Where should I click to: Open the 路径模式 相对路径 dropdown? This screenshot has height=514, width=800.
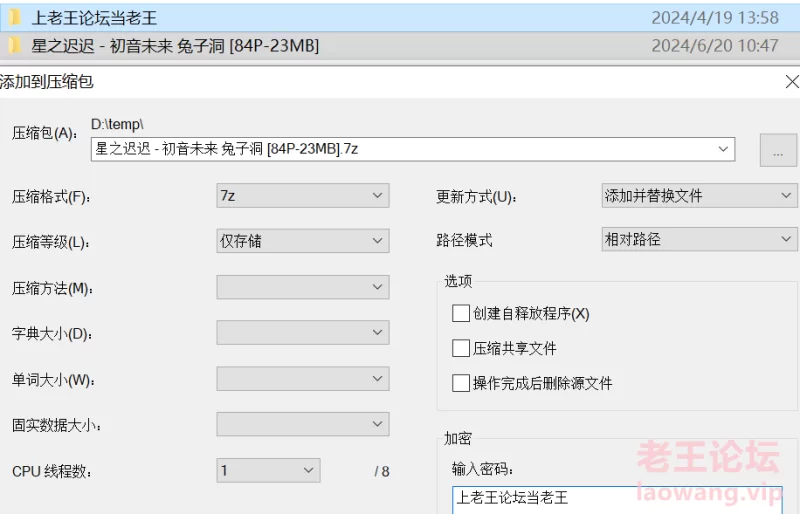point(699,239)
